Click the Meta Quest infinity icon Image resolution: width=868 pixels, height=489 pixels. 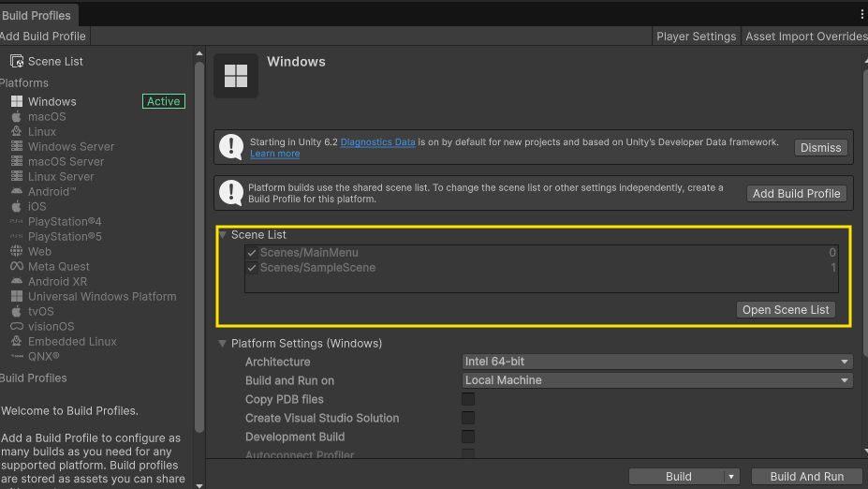(17, 266)
